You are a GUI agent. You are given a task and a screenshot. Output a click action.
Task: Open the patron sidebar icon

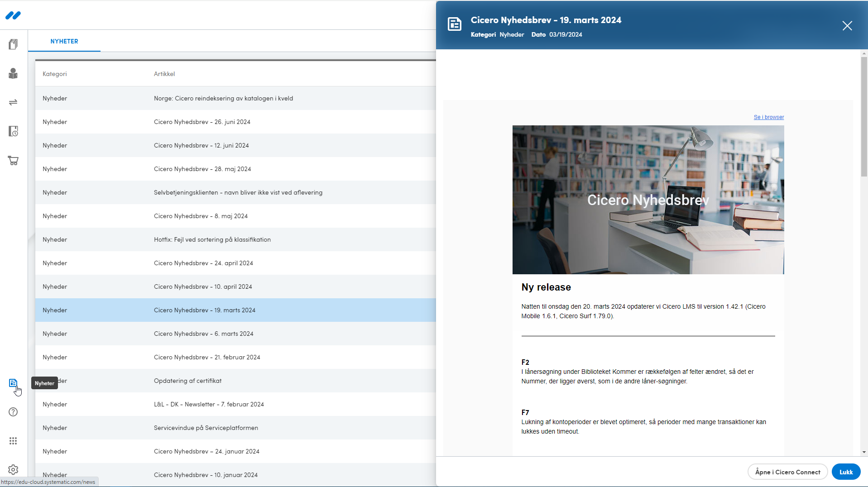point(13,73)
